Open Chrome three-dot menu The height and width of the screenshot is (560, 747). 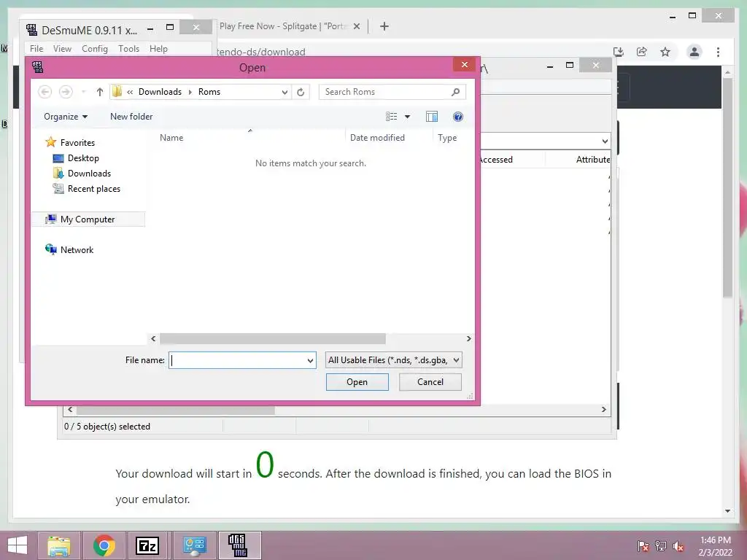pyautogui.click(x=718, y=52)
